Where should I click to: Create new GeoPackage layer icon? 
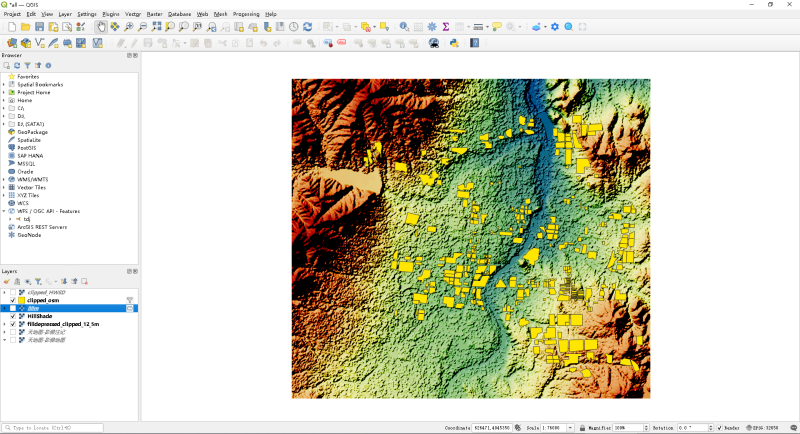point(26,43)
